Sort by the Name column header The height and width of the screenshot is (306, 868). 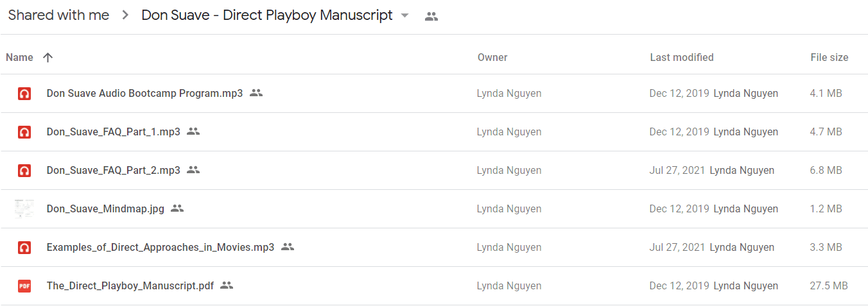19,57
